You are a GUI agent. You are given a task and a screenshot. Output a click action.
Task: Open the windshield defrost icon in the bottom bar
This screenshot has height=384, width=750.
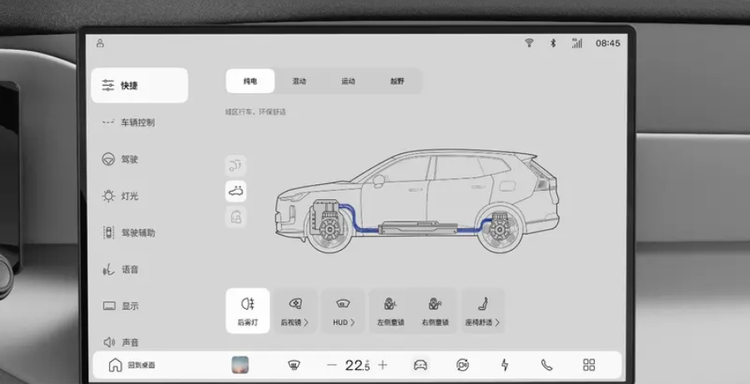(x=294, y=365)
